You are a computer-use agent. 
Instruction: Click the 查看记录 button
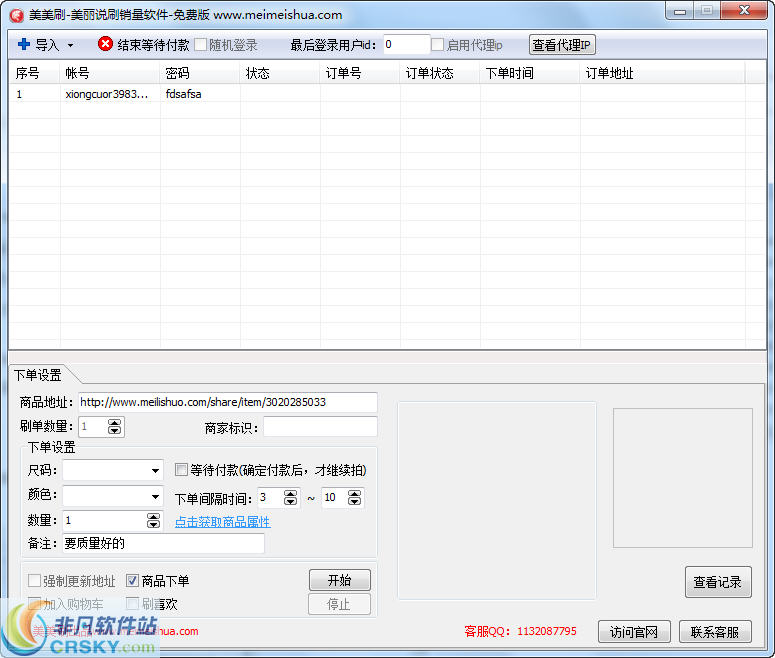(718, 582)
